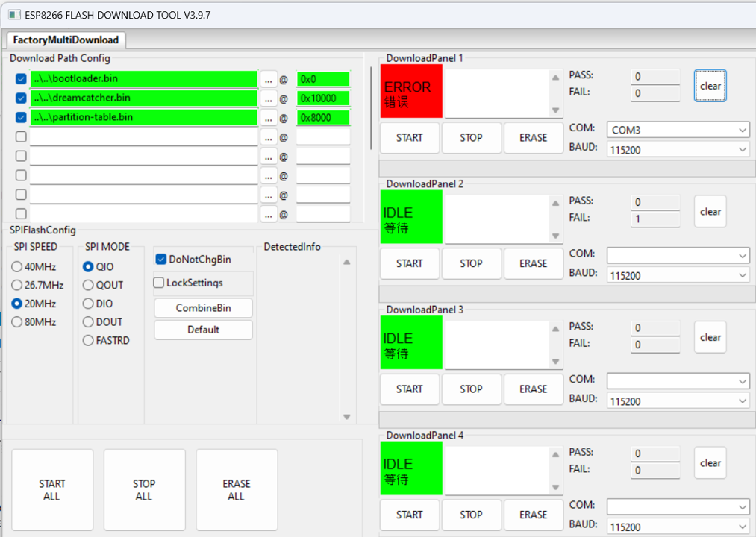Switch to FactoryMultiDownload tab
Screen dimensions: 756x537
tap(66, 40)
